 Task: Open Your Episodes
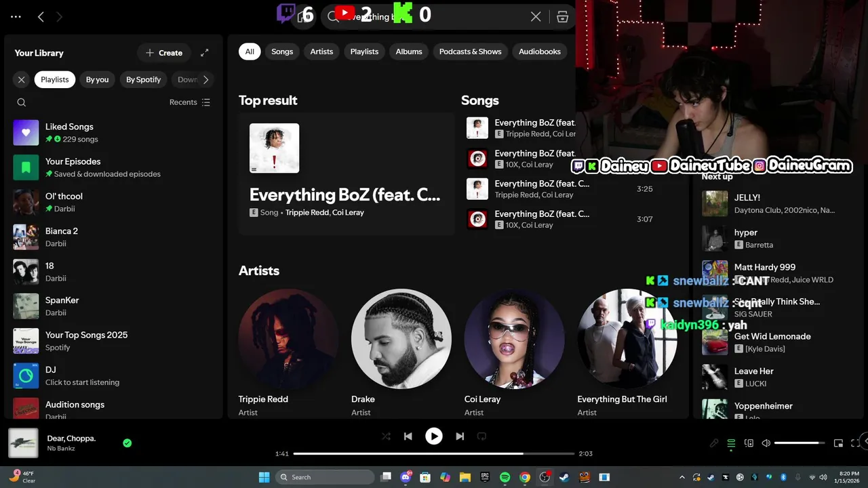[114, 167]
